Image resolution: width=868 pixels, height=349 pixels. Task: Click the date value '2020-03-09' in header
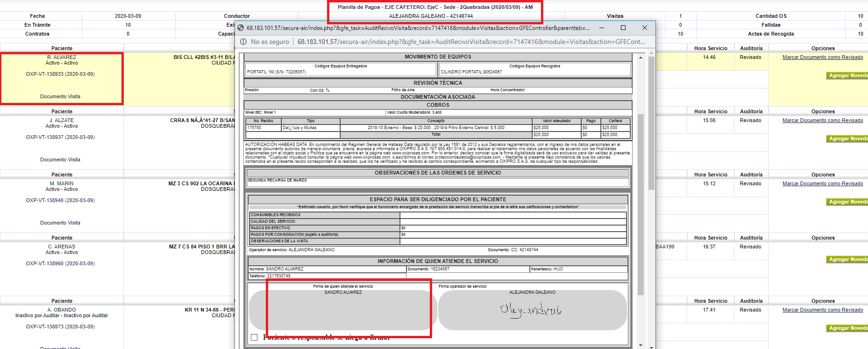[128, 16]
